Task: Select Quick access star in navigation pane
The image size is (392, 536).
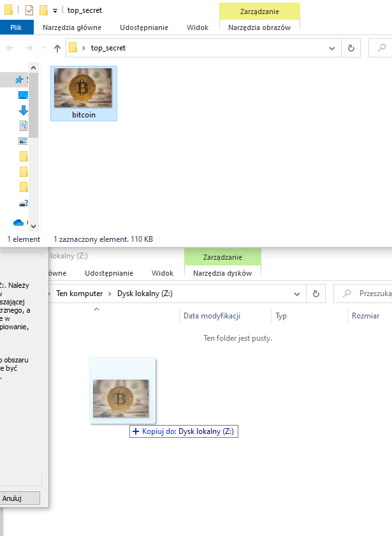Action: click(19, 80)
